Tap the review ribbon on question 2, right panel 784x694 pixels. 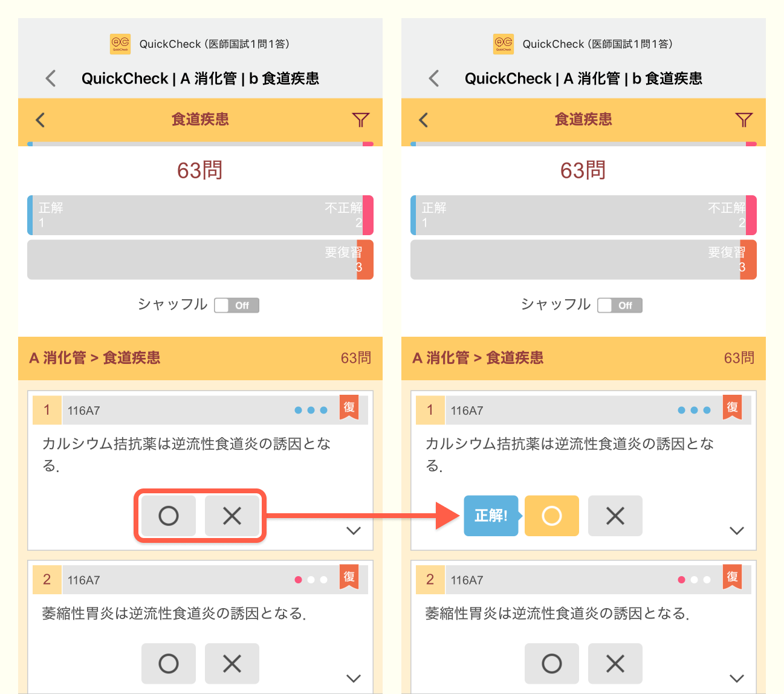(x=733, y=577)
